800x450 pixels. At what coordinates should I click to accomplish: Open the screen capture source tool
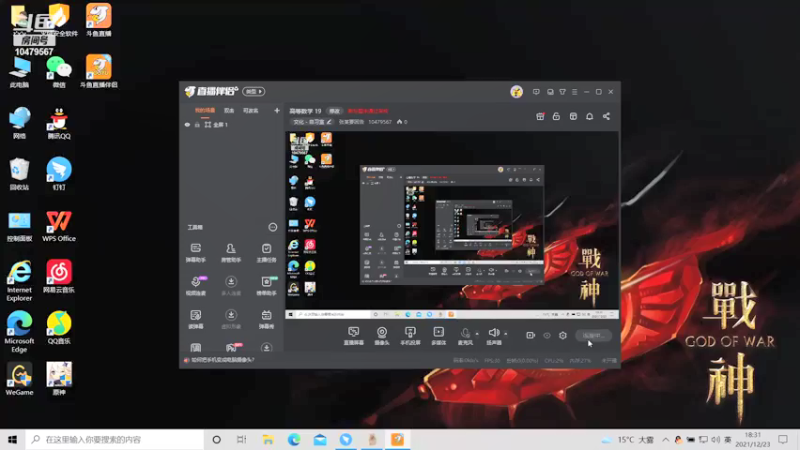(x=353, y=336)
